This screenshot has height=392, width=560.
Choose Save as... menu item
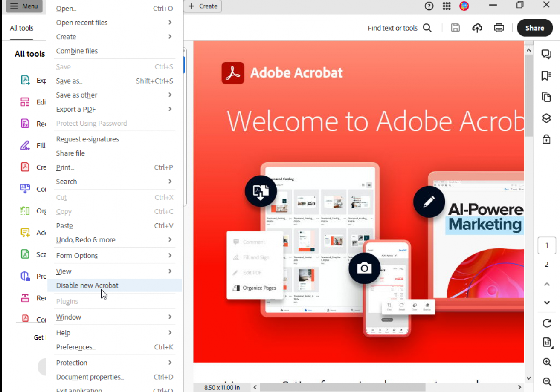click(114, 81)
